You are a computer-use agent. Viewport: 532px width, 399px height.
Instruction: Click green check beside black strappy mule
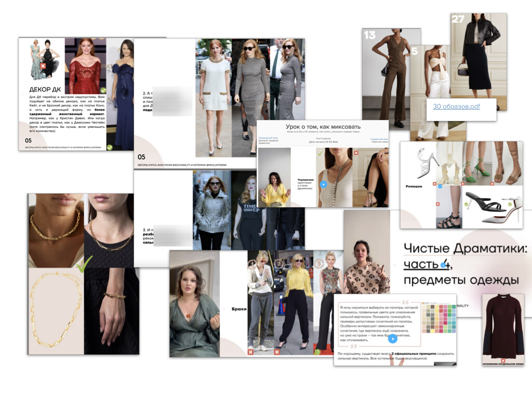(x=466, y=205)
